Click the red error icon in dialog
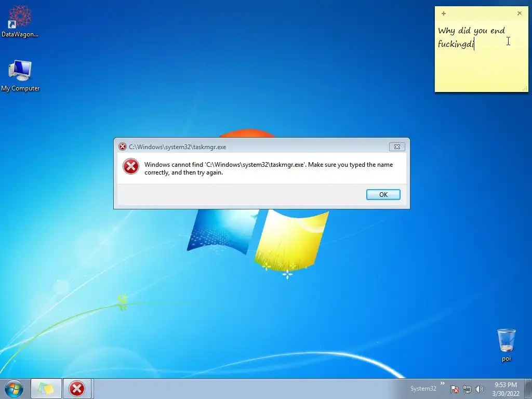 pos(130,166)
